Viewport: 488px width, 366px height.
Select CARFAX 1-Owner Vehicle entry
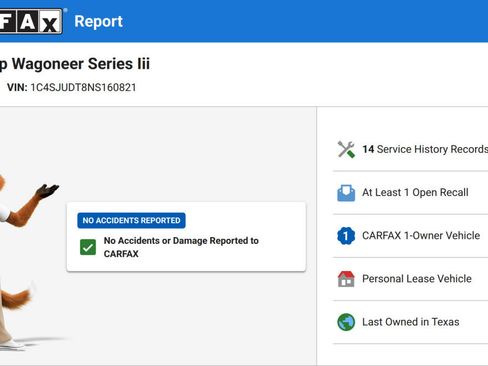tap(410, 236)
